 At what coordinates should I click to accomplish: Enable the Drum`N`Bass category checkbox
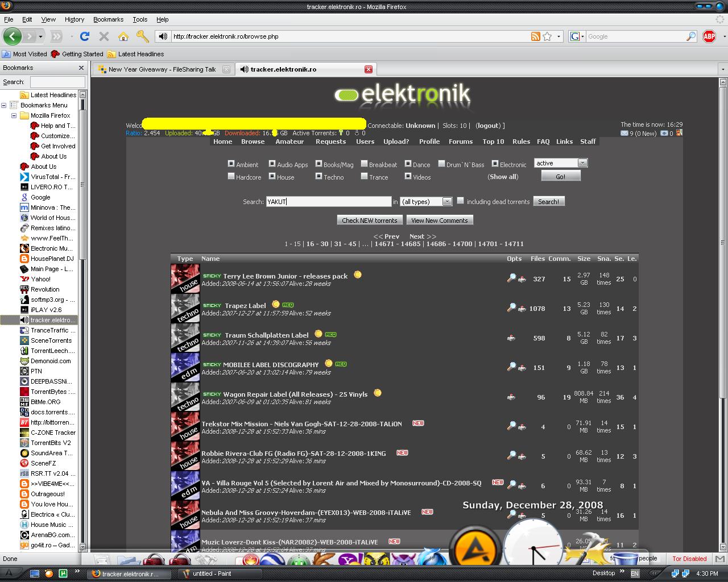coord(441,164)
